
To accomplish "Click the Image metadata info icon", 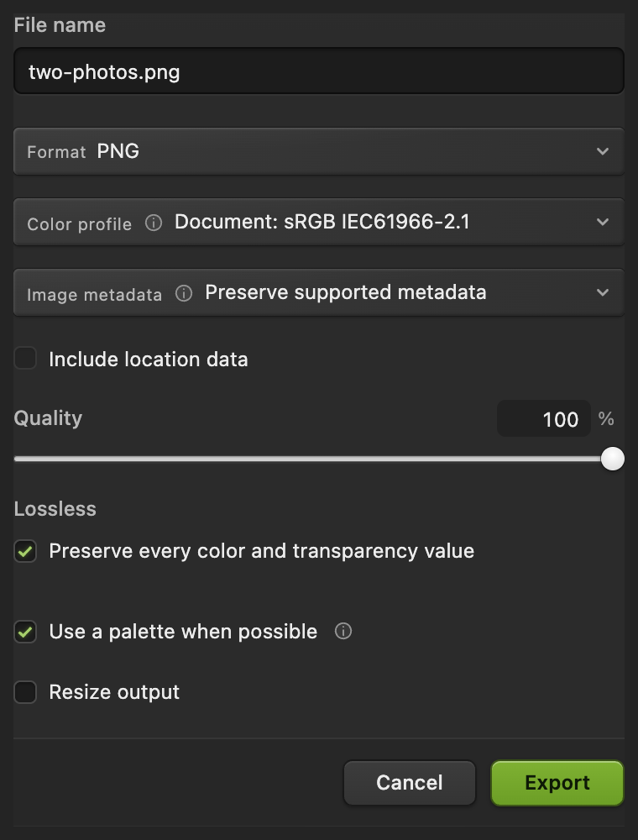I will (x=184, y=293).
